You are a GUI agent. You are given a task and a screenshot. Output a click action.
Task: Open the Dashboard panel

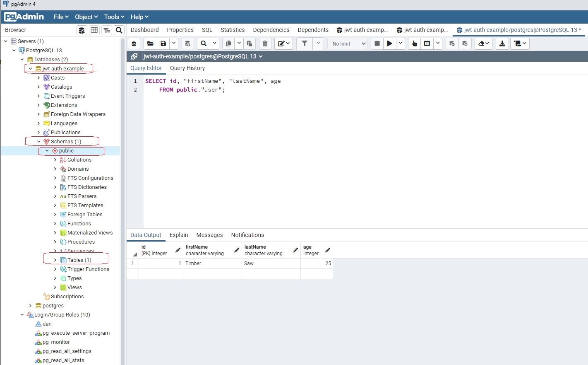pos(144,30)
